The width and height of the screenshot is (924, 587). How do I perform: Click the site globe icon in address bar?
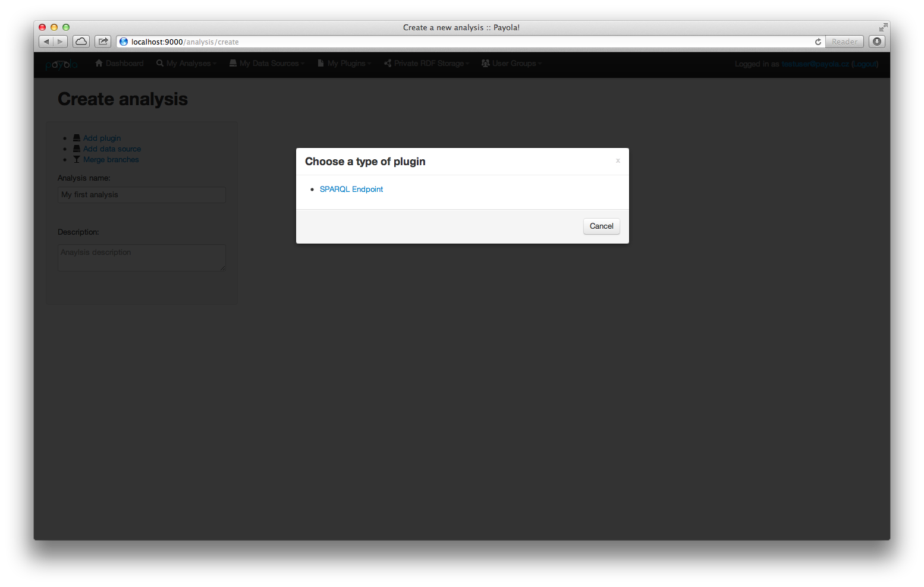[x=124, y=42]
